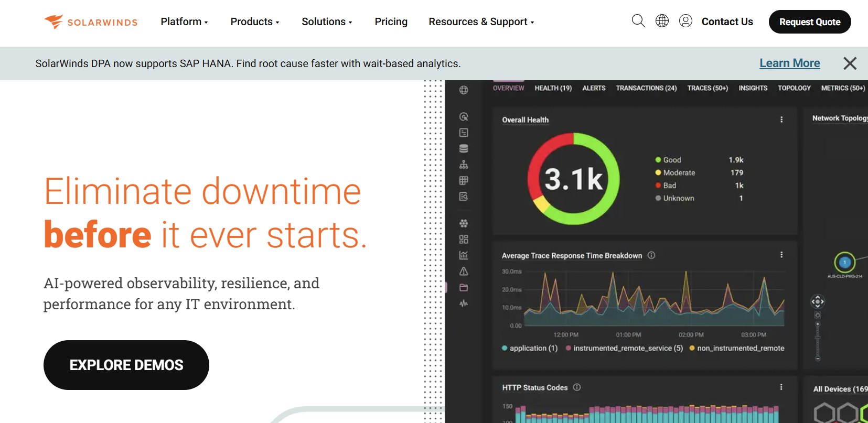
Task: Expand the Solutions menu
Action: point(327,21)
